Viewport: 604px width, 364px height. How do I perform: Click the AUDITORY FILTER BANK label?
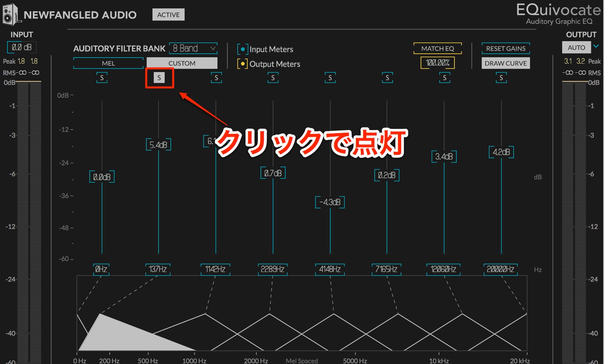click(x=119, y=48)
